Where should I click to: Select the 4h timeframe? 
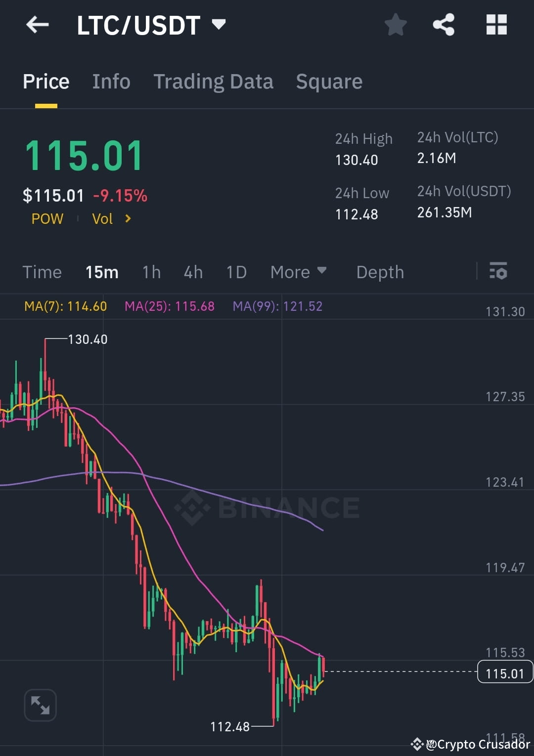click(193, 272)
